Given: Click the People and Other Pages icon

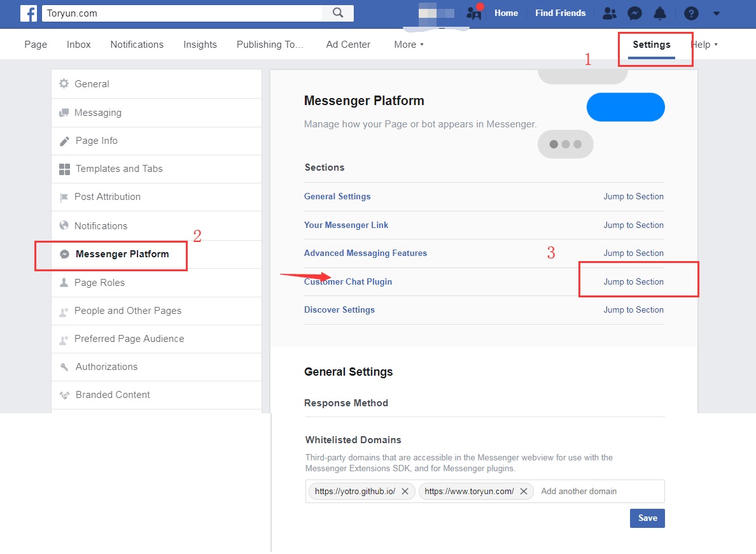Looking at the screenshot, I should tap(64, 311).
